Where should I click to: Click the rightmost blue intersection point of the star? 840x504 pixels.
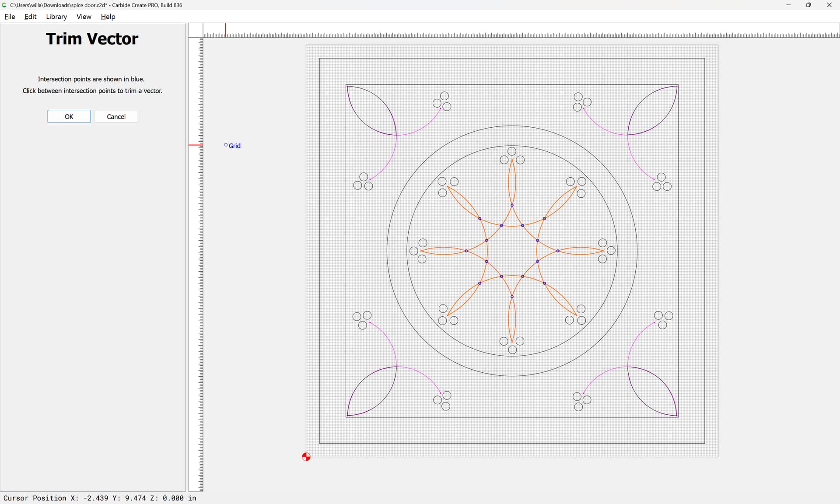coord(558,251)
